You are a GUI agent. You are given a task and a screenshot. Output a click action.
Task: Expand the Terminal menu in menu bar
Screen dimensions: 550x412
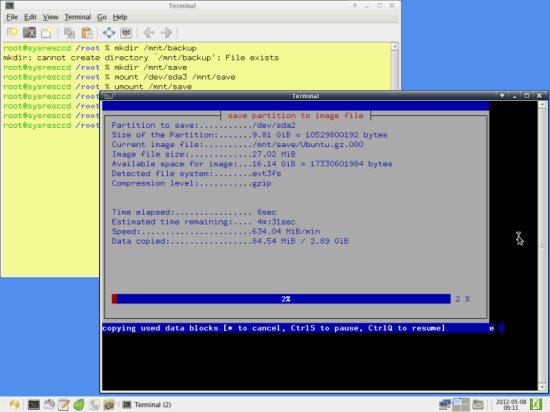coord(78,17)
